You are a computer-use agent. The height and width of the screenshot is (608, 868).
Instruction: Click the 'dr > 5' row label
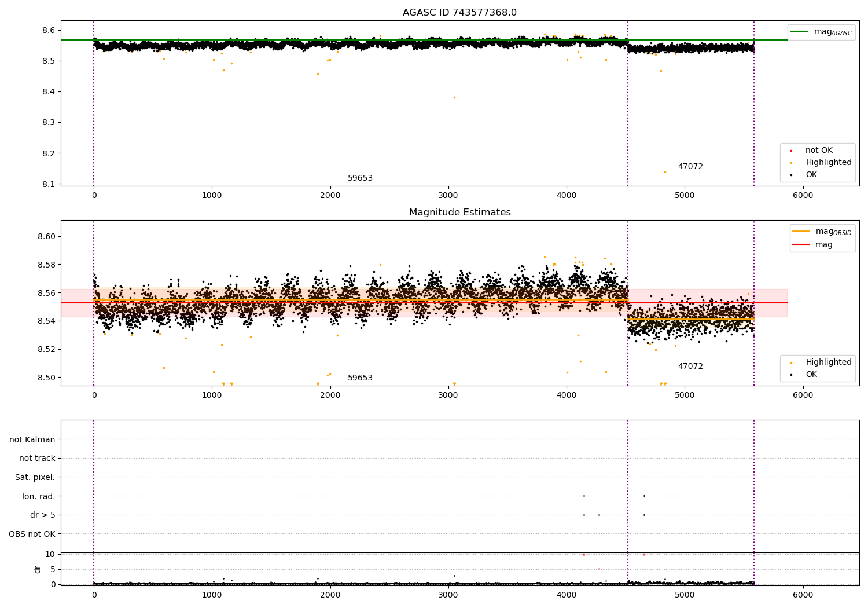[x=43, y=515]
